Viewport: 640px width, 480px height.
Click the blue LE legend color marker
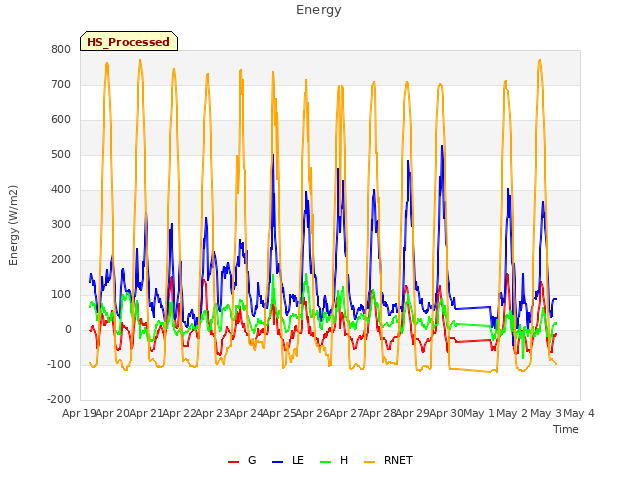(278, 462)
